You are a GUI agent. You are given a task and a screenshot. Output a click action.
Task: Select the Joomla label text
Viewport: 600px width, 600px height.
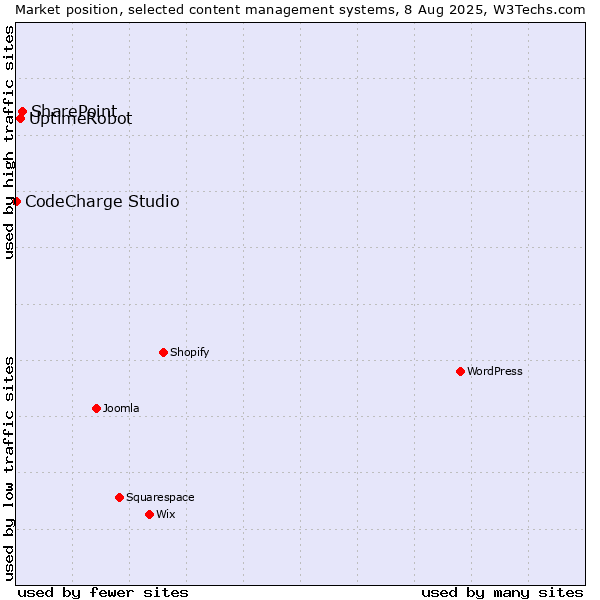(121, 408)
